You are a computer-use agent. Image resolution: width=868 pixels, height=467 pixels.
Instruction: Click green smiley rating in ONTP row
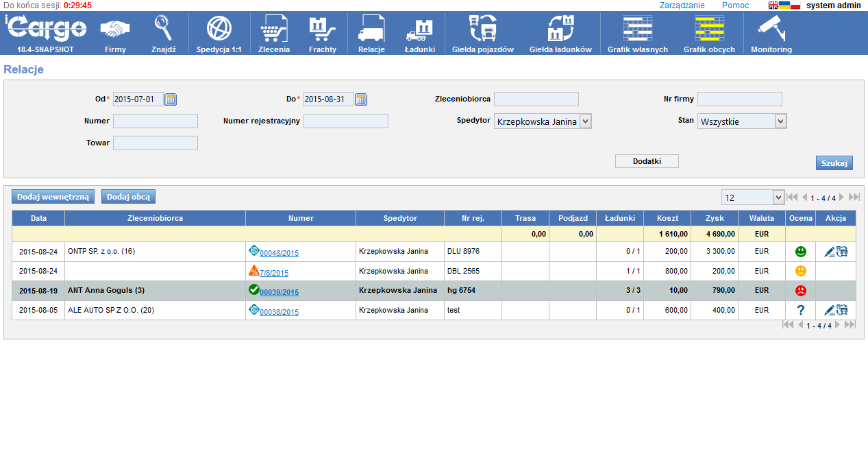click(800, 252)
